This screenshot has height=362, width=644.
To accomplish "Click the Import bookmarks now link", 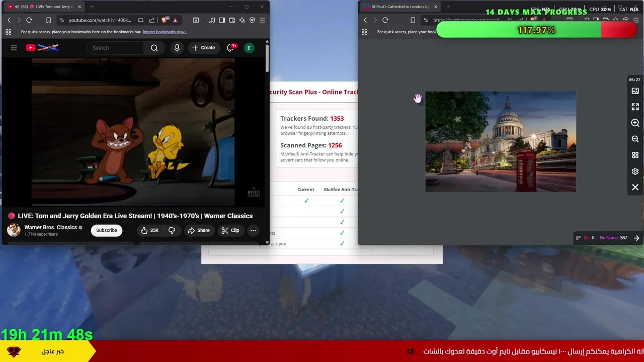I will (165, 32).
